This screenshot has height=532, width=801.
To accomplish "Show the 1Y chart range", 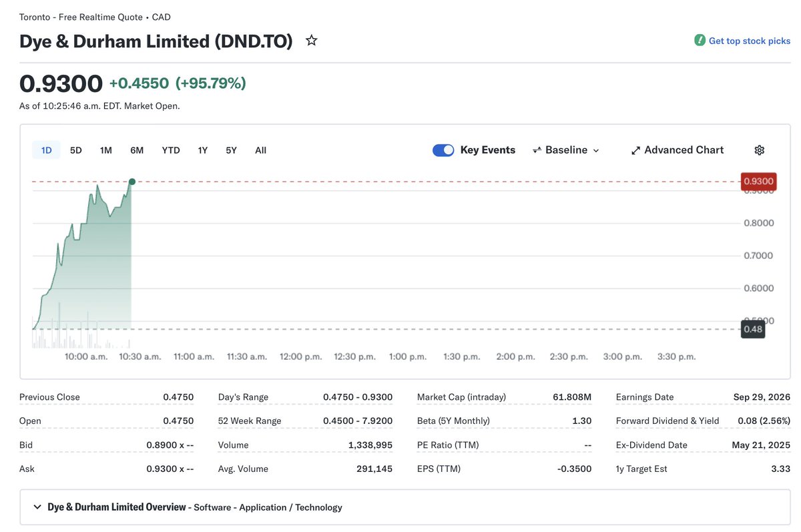I will pos(202,150).
